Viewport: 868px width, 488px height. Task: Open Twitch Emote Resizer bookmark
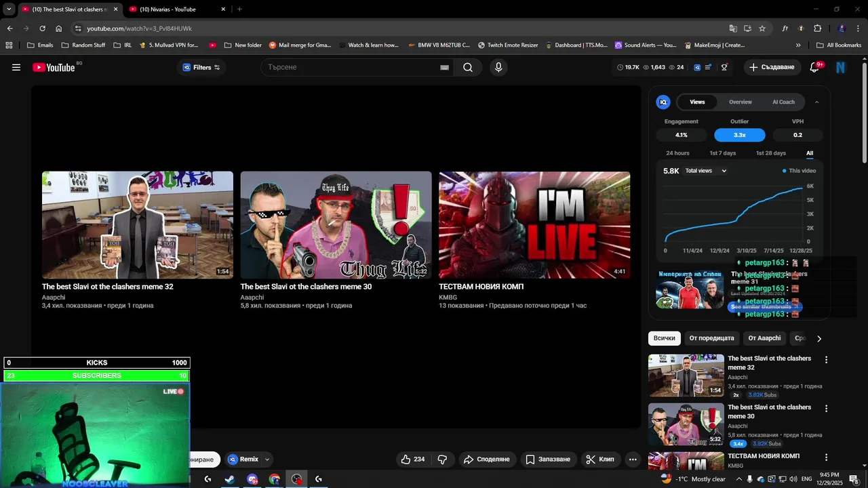[x=508, y=45]
